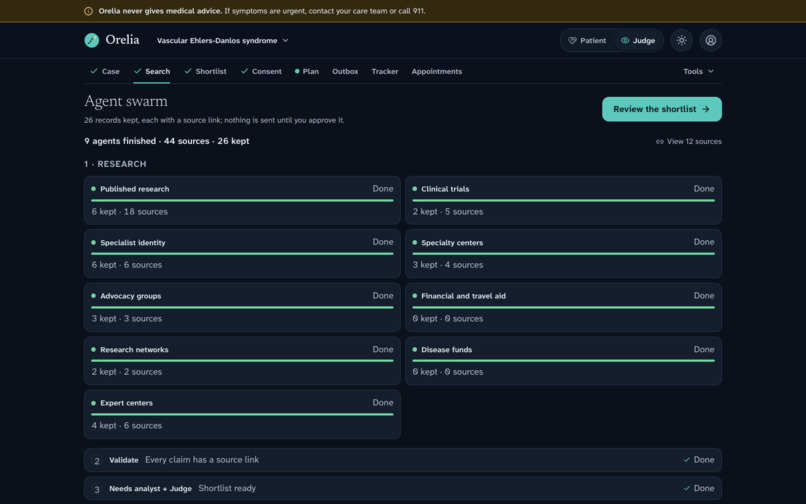806x504 pixels.
Task: Switch to the Plan tab
Action: coord(306,71)
